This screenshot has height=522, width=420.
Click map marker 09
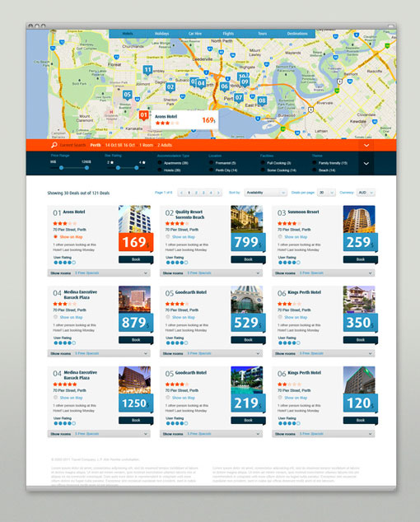tap(245, 82)
